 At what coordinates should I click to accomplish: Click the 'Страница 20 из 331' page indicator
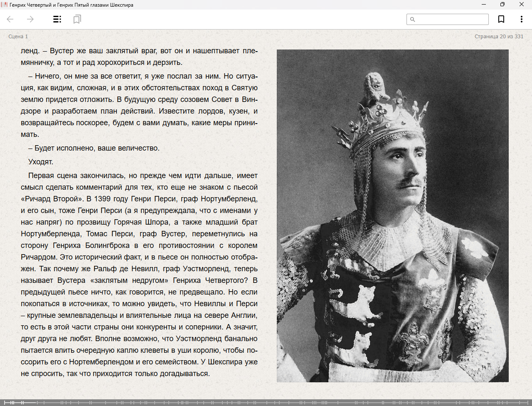[x=499, y=37]
